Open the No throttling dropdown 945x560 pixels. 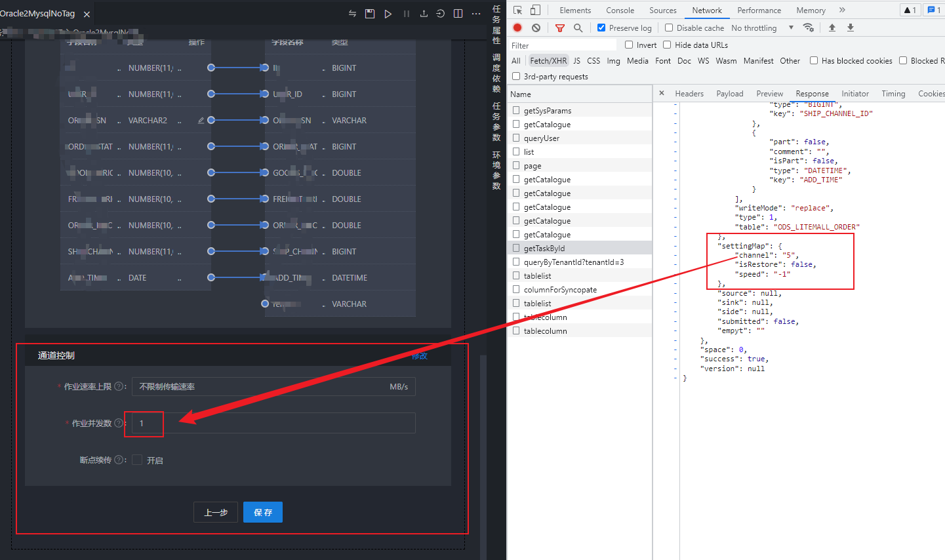(763, 28)
